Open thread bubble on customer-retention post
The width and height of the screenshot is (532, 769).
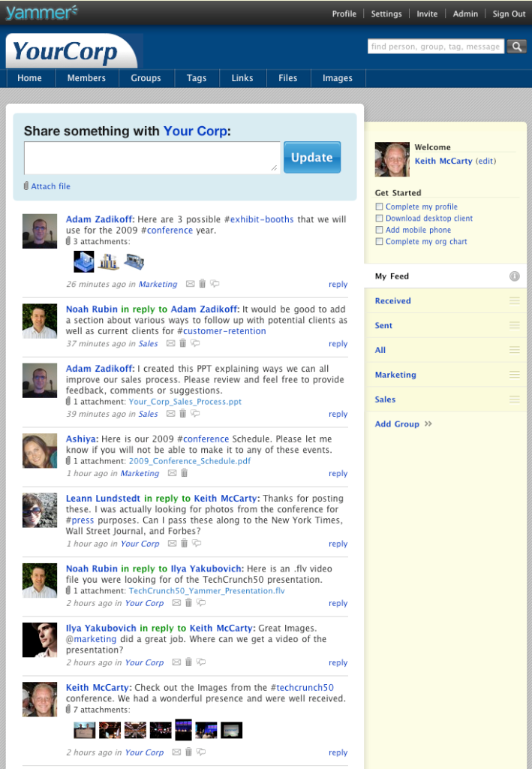point(195,343)
